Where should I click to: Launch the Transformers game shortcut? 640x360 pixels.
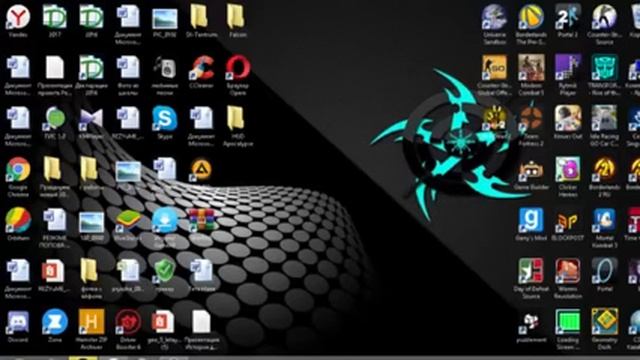pyautogui.click(x=604, y=69)
